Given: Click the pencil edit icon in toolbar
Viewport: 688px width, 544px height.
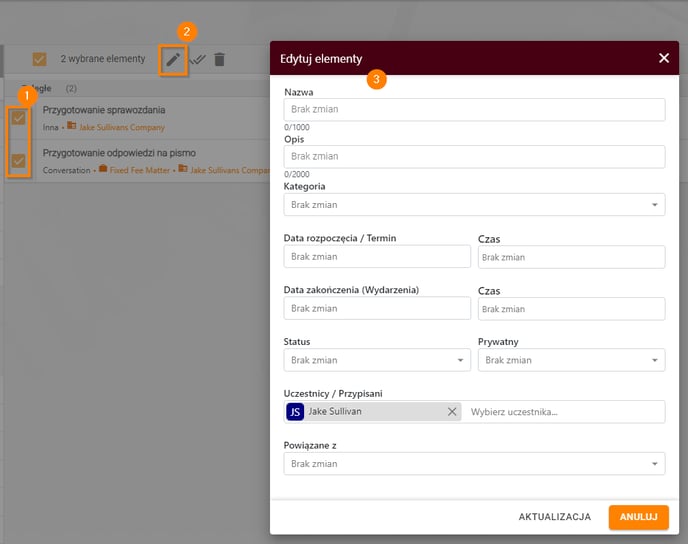Looking at the screenshot, I should [x=173, y=59].
